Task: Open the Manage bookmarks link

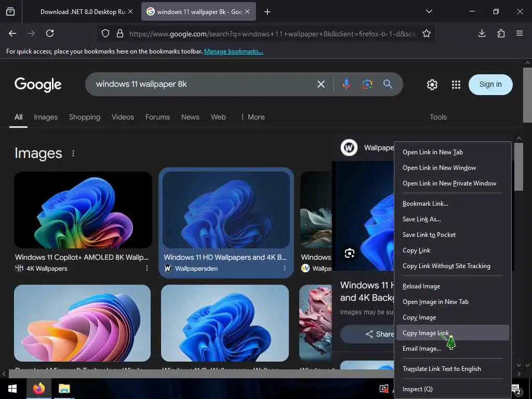Action: (233, 51)
